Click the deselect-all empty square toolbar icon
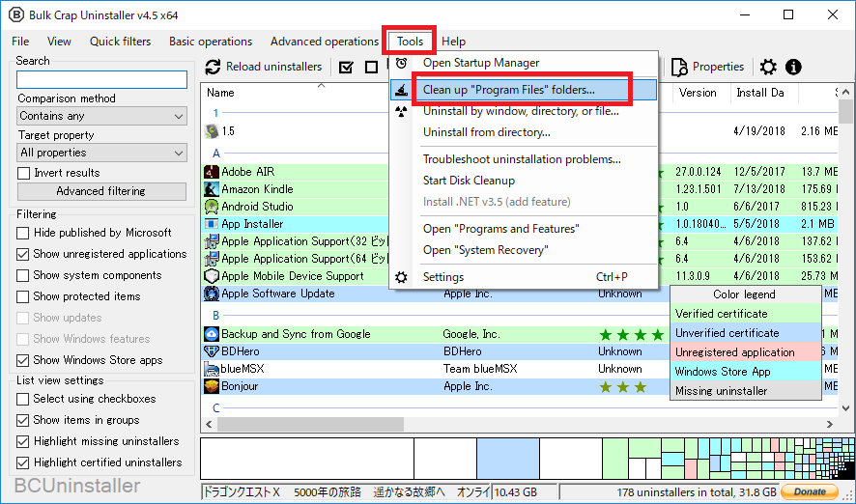Screen dimensions: 856x504 372,67
